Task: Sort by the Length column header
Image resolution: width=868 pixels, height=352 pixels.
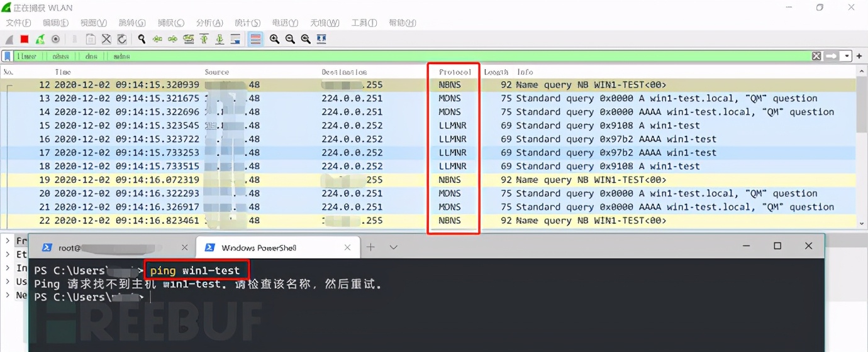Action: [496, 72]
